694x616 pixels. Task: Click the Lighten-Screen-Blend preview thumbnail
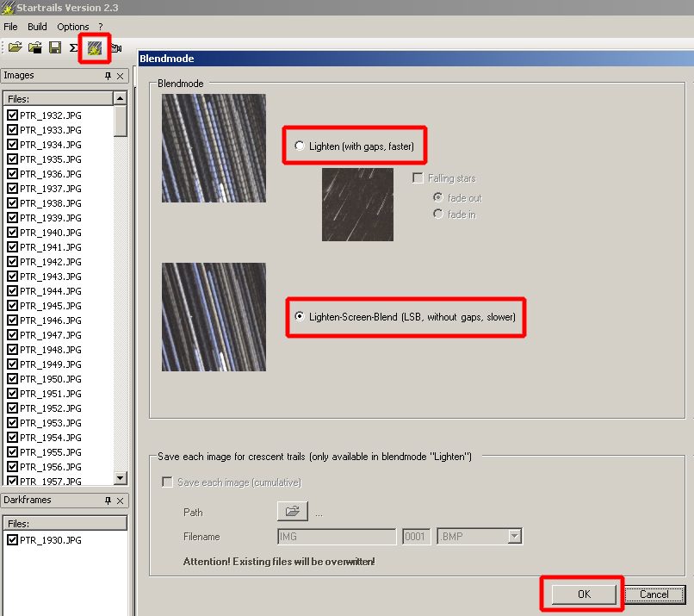point(214,317)
